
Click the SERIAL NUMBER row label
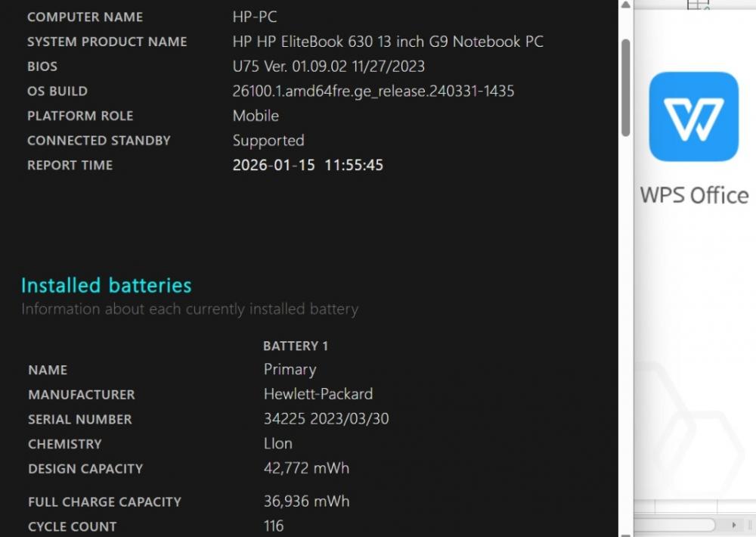point(80,419)
